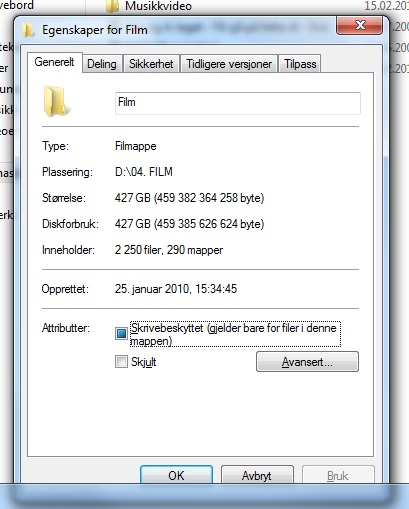Viewport: 409px width, 509px height.
Task: Switch to the Tilpass tab
Action: (x=300, y=64)
